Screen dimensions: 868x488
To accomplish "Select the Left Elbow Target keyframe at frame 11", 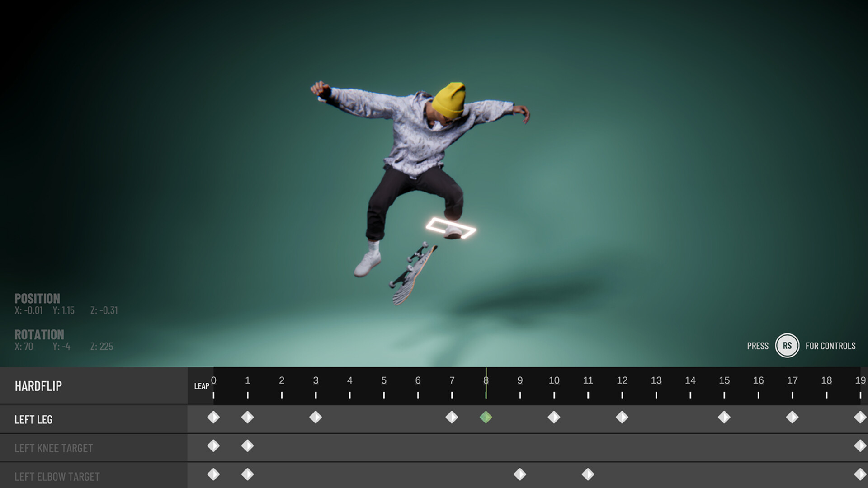I will (x=588, y=475).
